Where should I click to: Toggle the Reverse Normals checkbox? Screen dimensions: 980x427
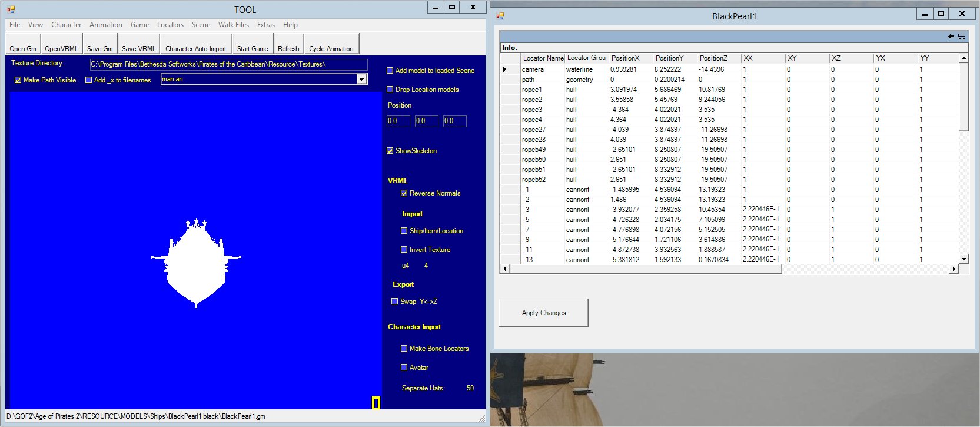coord(404,193)
